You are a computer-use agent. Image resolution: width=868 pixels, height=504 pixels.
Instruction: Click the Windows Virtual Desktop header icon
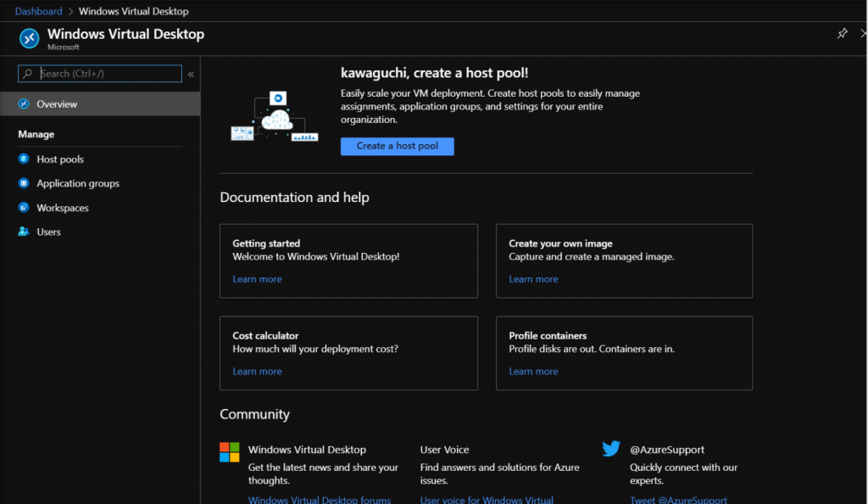(30, 39)
